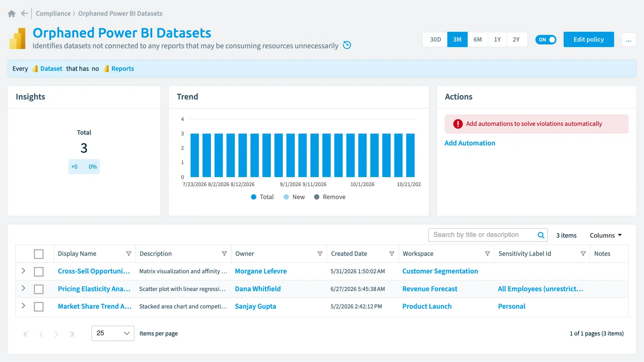This screenshot has height=362, width=644.
Task: Click the Power BI logo beside the title
Action: click(x=17, y=39)
